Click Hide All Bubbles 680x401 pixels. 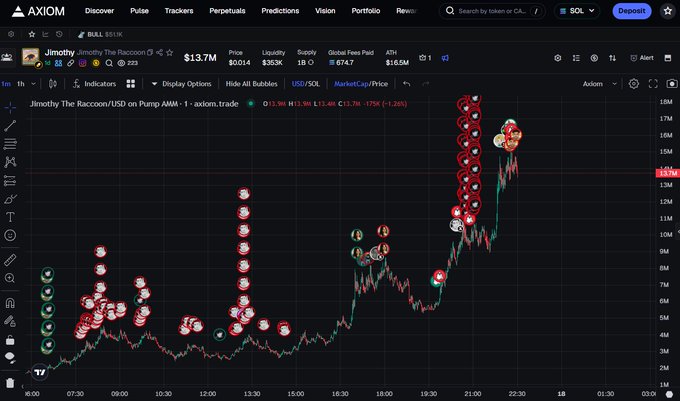pyautogui.click(x=252, y=84)
